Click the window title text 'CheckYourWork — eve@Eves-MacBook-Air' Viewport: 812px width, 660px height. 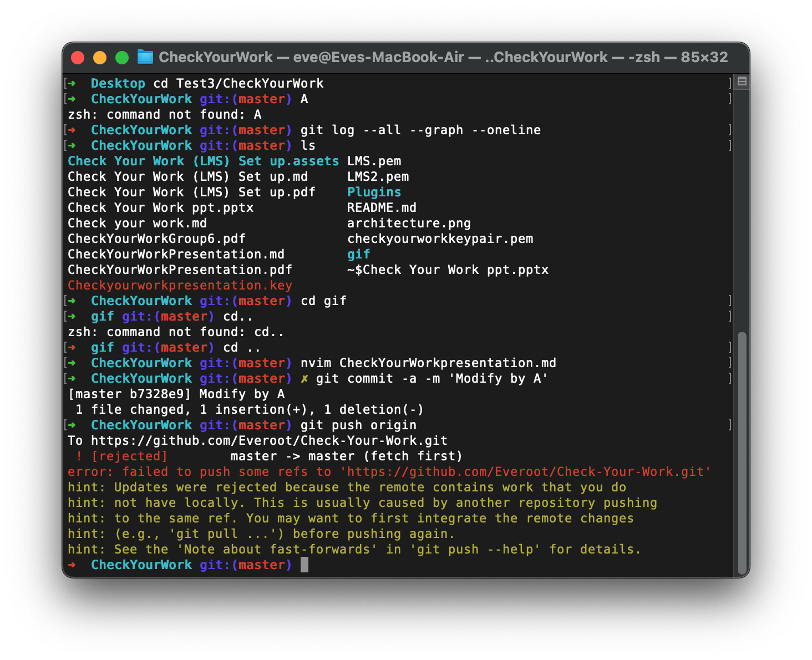pos(311,57)
